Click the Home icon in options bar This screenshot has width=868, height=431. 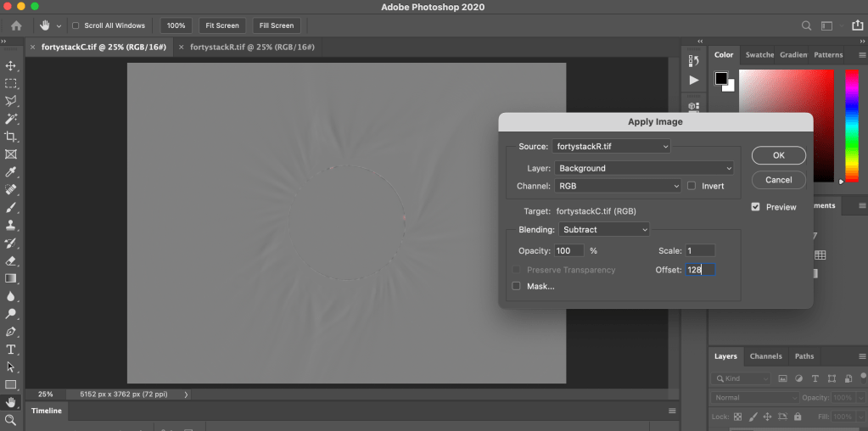point(15,25)
